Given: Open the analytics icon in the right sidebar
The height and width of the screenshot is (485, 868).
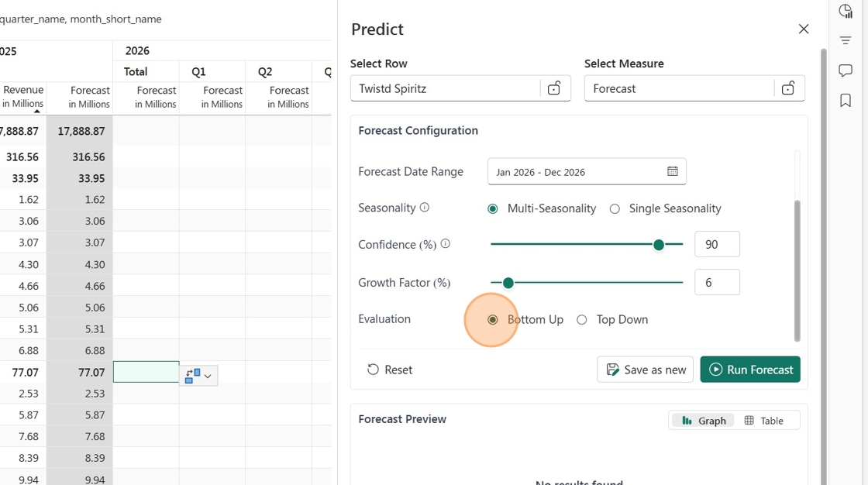Looking at the screenshot, I should (846, 11).
